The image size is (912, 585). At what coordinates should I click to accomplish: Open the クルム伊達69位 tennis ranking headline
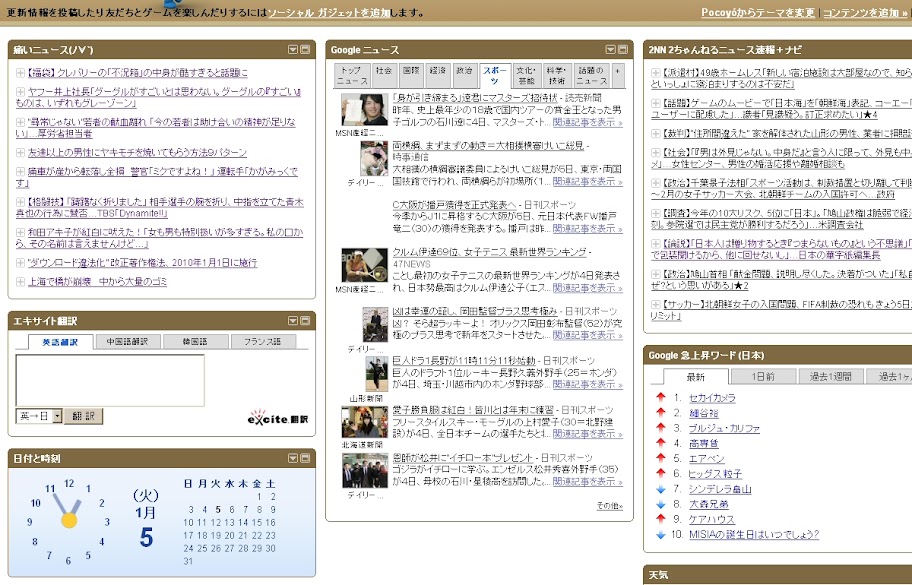(x=489, y=252)
